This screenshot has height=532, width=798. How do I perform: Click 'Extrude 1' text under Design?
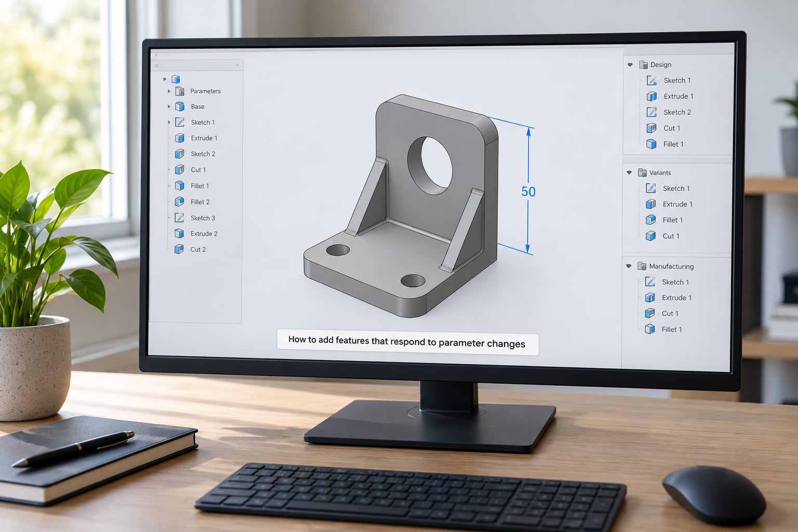pyautogui.click(x=679, y=96)
